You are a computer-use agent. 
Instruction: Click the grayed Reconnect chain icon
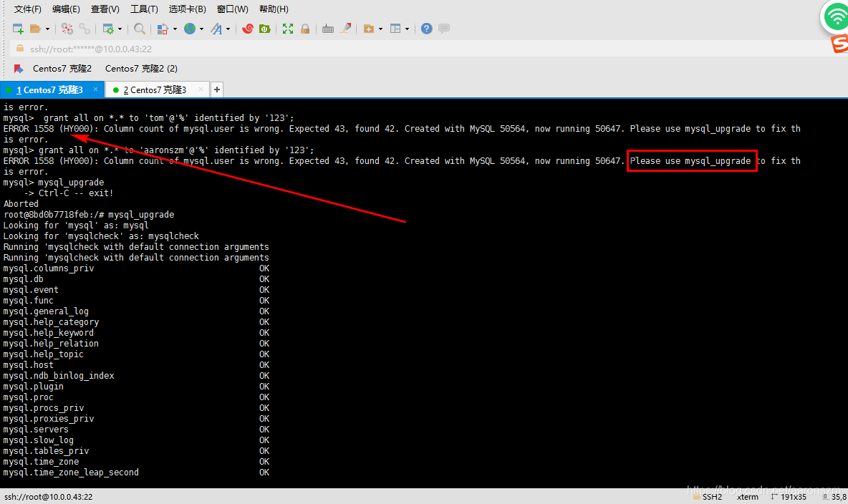85,29
